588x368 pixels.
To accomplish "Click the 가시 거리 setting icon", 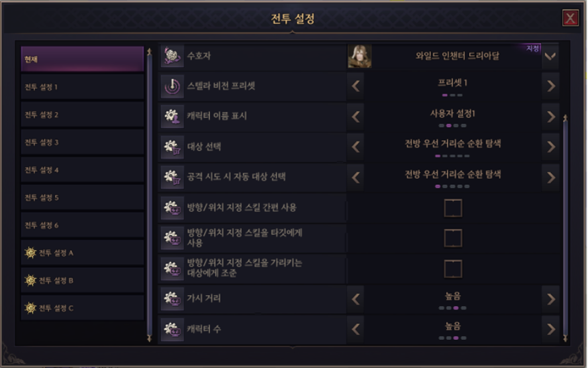I will tap(173, 299).
